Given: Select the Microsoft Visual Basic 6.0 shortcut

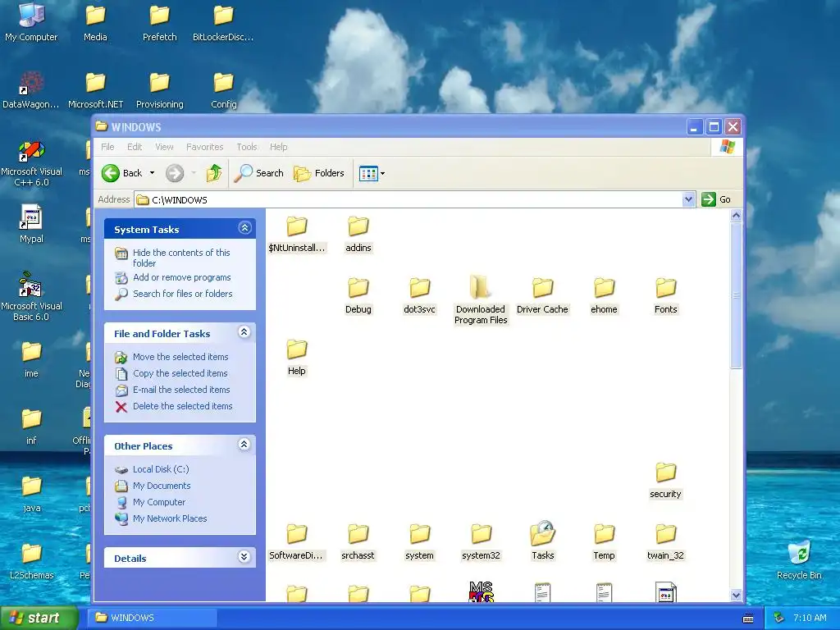Looking at the screenshot, I should coord(31,297).
